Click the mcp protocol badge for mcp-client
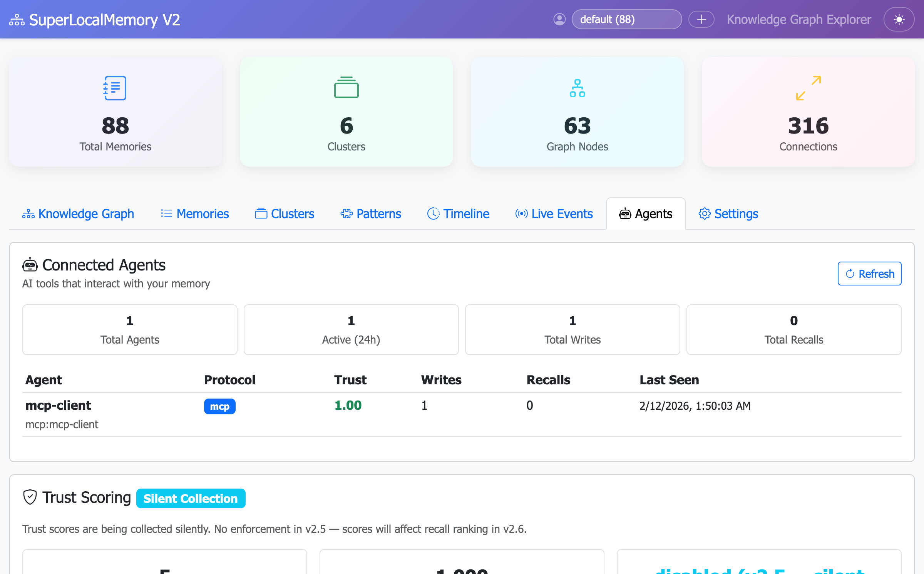 [219, 406]
